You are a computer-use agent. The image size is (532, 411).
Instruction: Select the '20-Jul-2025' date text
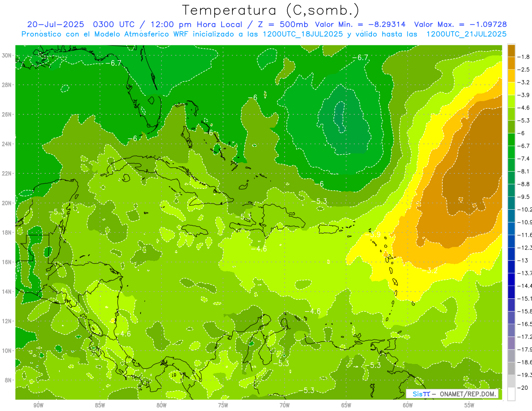(x=55, y=24)
